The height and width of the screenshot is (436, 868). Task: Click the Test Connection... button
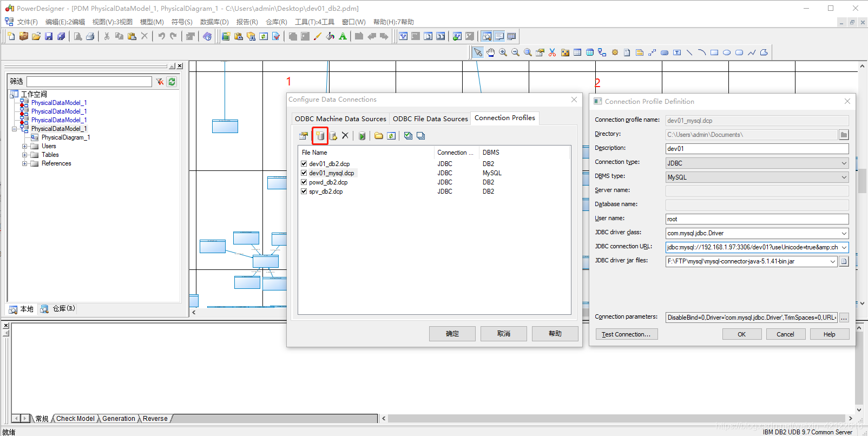tap(627, 334)
